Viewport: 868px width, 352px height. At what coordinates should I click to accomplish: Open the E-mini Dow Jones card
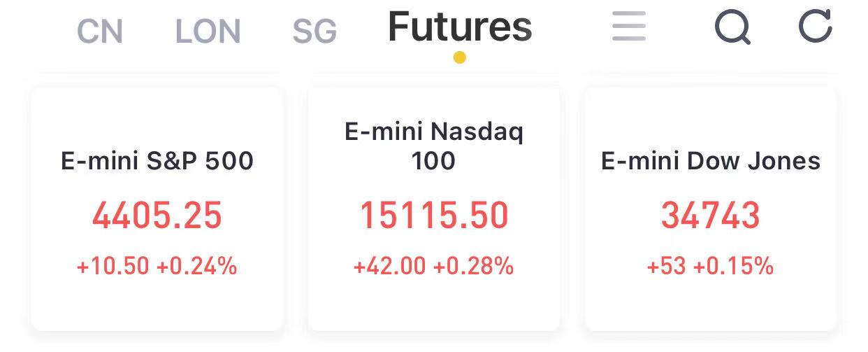[711, 209]
